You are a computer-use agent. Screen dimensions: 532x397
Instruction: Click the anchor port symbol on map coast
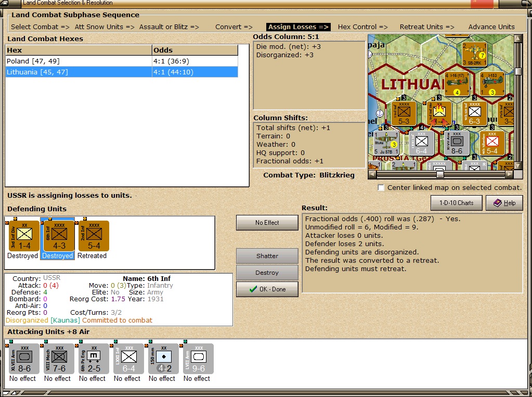click(380, 113)
